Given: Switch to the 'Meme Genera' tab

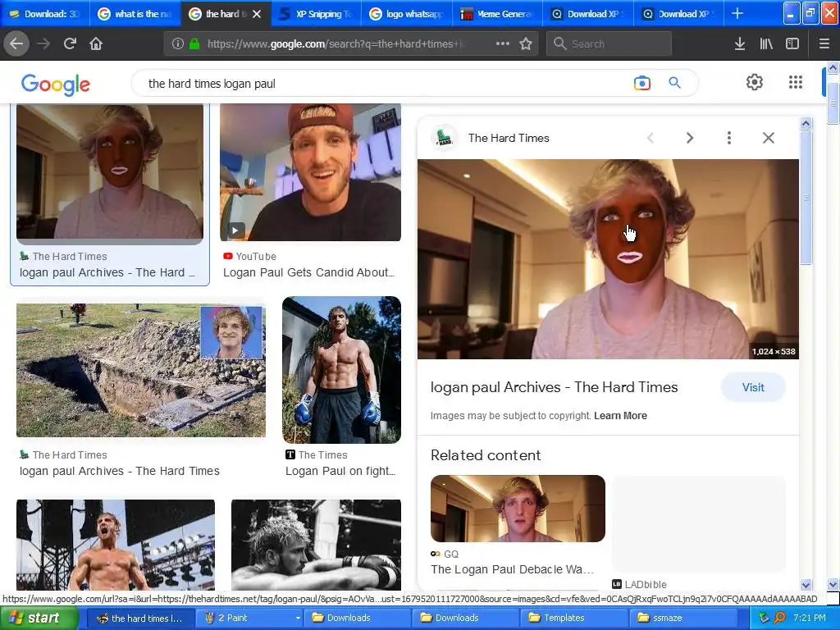Looking at the screenshot, I should click(498, 13).
